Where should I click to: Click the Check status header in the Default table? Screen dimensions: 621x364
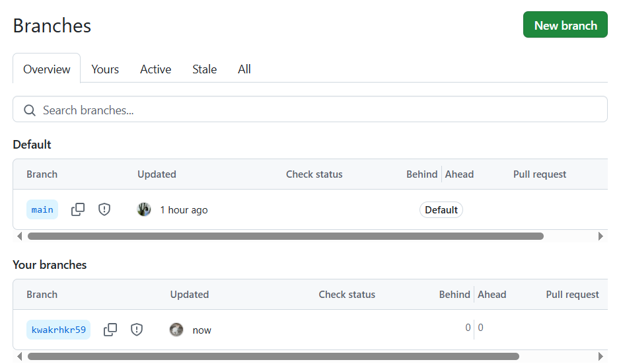(314, 174)
